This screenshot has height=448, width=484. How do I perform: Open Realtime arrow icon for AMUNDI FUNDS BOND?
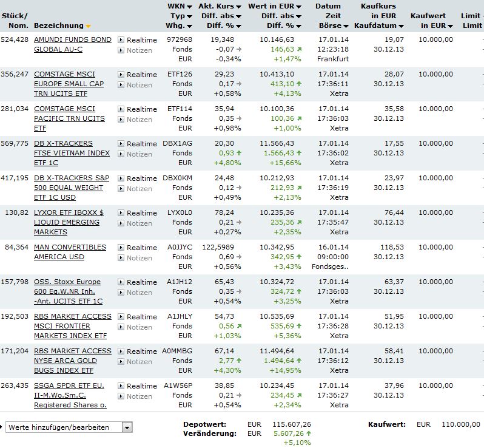(x=121, y=40)
